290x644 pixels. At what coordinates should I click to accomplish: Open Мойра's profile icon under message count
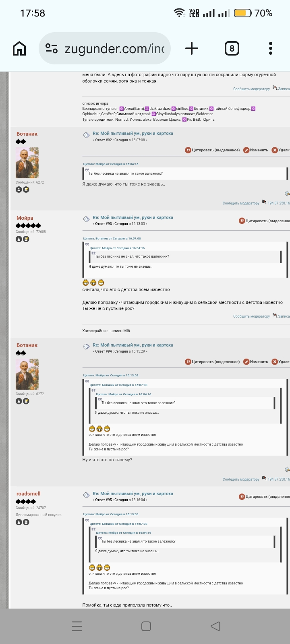coord(19,239)
